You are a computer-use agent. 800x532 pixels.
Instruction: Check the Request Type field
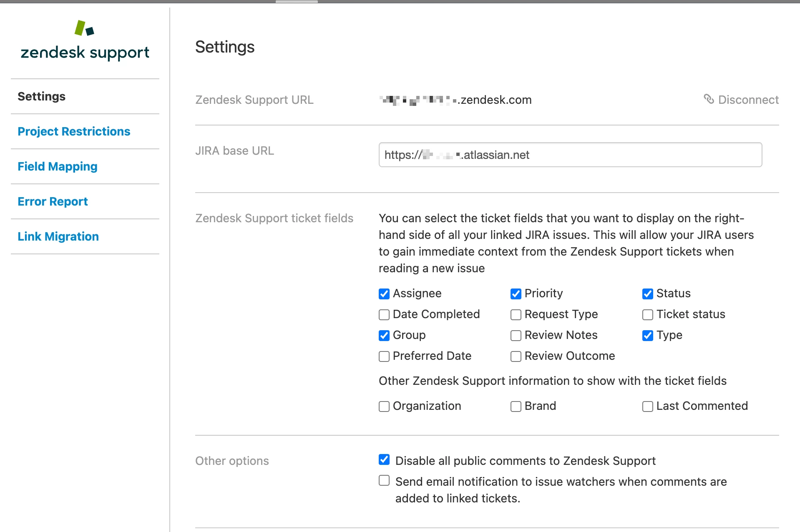click(516, 315)
